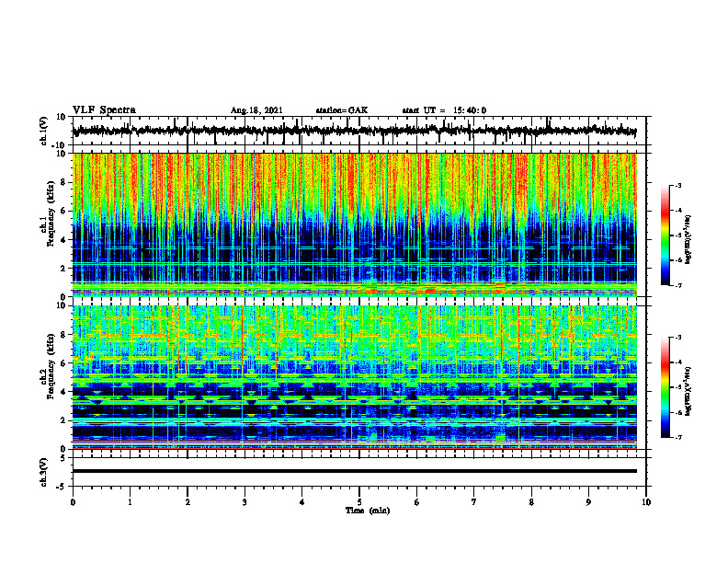728x563 pixels.
Task: Click the ch.2 colorbar log(PSD) label
Action: pyautogui.click(x=688, y=390)
